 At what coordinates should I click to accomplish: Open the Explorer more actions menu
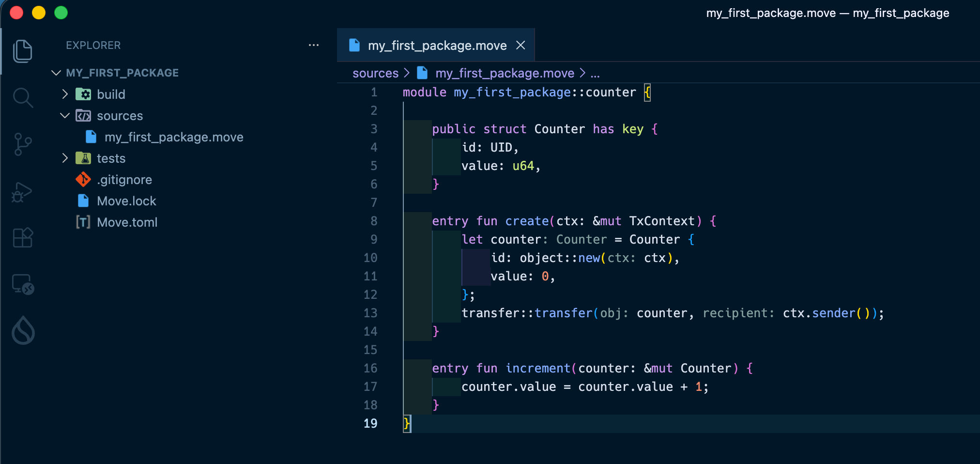[313, 45]
